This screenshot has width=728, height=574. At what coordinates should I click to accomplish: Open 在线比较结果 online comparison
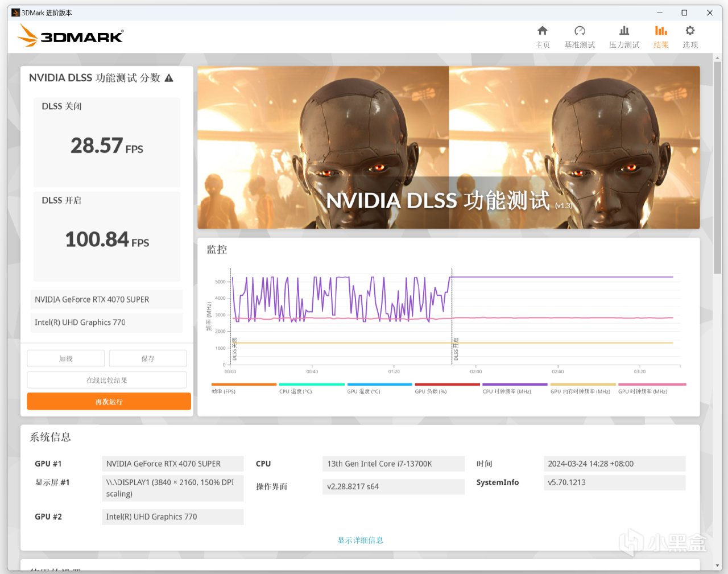pos(107,380)
